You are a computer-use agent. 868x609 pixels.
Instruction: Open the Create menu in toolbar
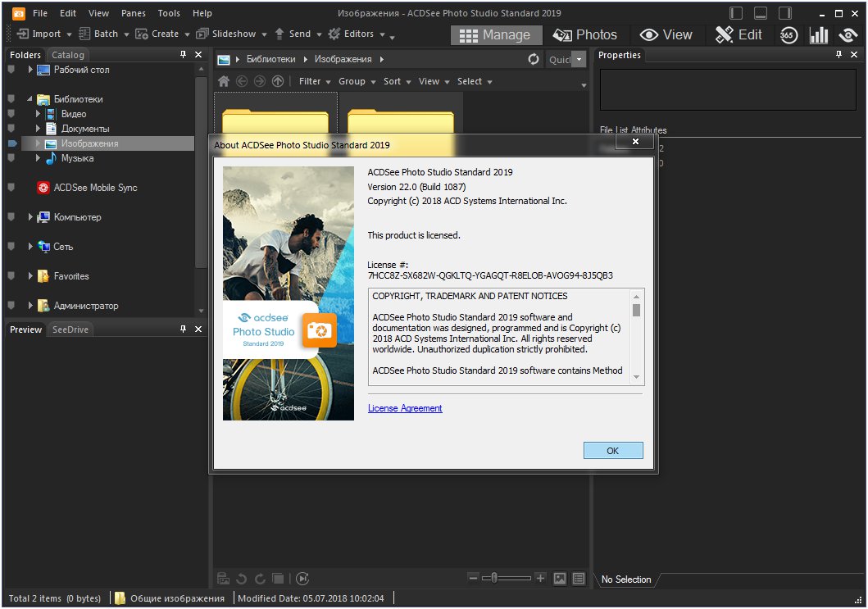[162, 34]
